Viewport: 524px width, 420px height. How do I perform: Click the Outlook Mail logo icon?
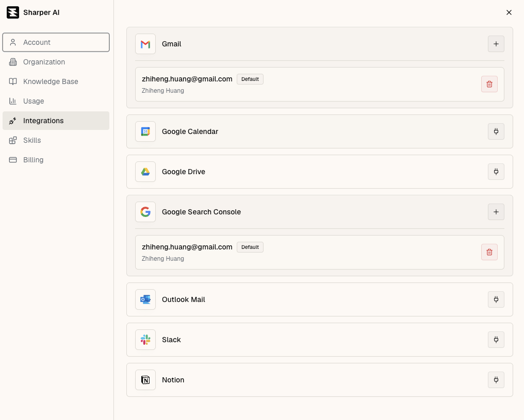pyautogui.click(x=145, y=299)
